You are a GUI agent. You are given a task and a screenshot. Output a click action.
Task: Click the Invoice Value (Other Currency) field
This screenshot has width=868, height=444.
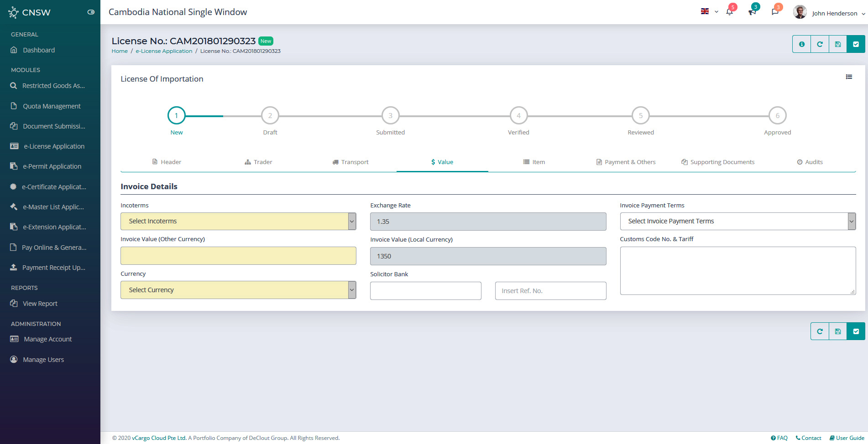tap(238, 256)
